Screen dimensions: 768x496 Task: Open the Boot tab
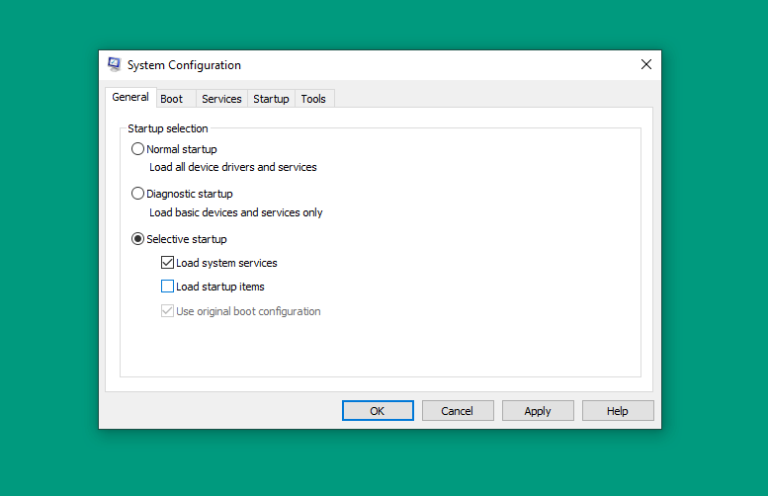(175, 99)
